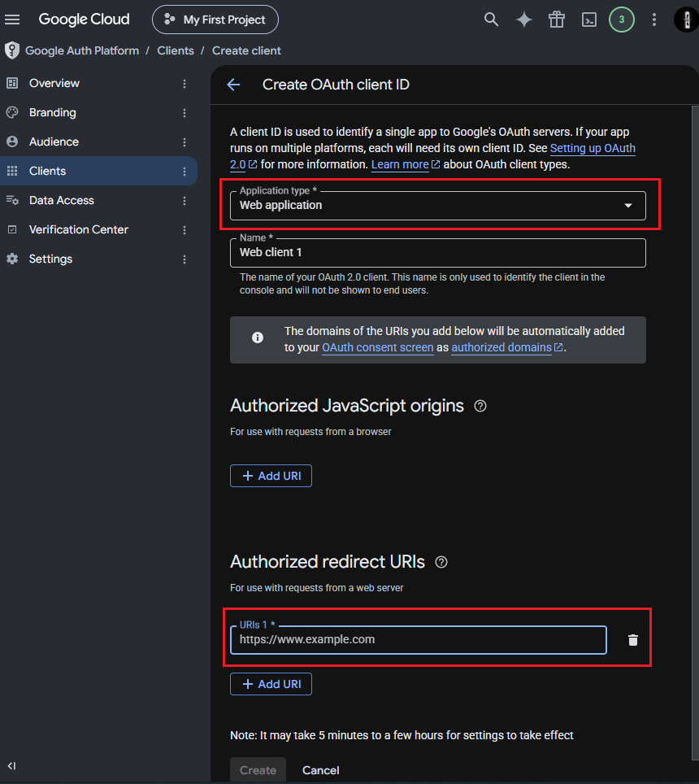
Task: Open the authorized domains link
Action: click(x=501, y=347)
